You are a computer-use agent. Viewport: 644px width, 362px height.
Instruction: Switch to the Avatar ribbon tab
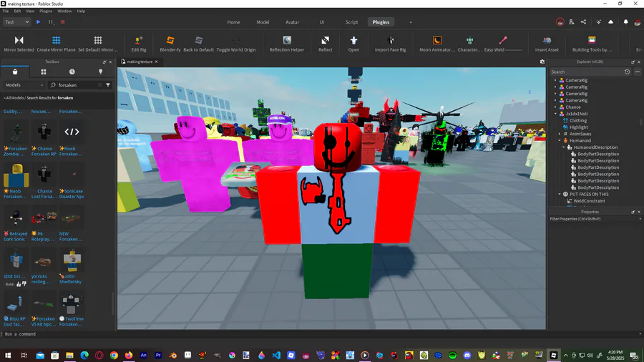(x=293, y=22)
